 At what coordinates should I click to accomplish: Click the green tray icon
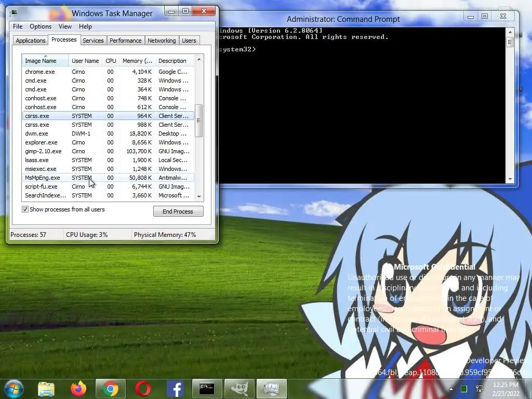pyautogui.click(x=464, y=389)
